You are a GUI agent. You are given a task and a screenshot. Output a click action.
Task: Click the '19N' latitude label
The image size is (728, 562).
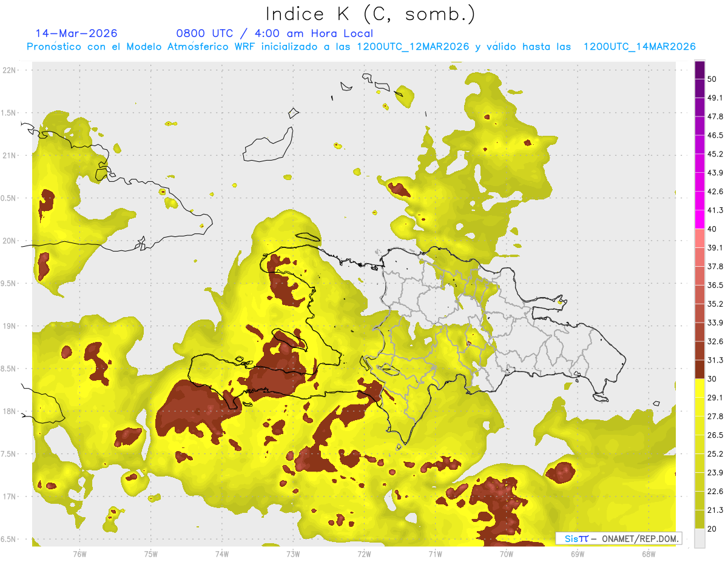pos(10,326)
